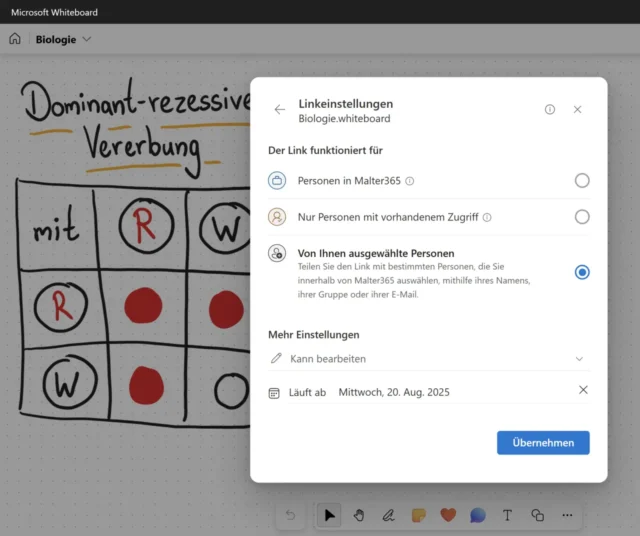Select the arrow pointer tool
640x536 pixels.
point(330,515)
